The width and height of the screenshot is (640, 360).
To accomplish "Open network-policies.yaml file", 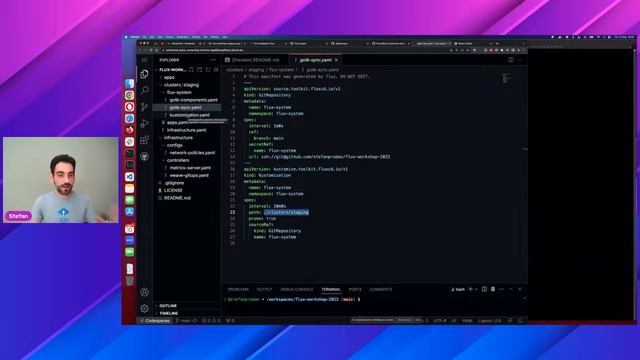I will (192, 153).
